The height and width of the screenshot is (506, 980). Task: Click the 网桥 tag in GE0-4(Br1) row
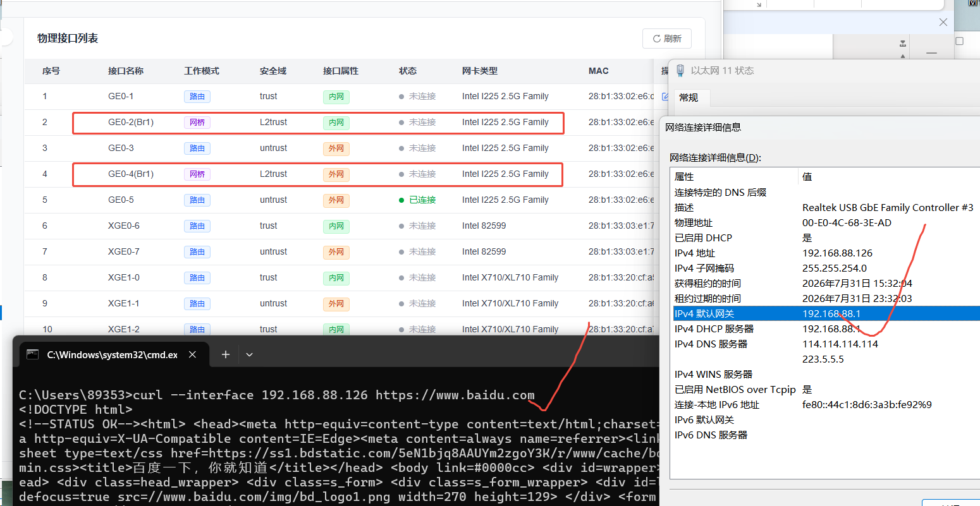[197, 174]
